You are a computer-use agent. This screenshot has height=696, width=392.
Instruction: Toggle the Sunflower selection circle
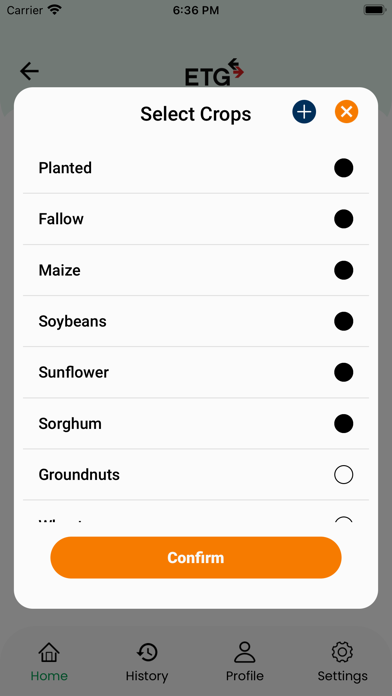tap(344, 372)
